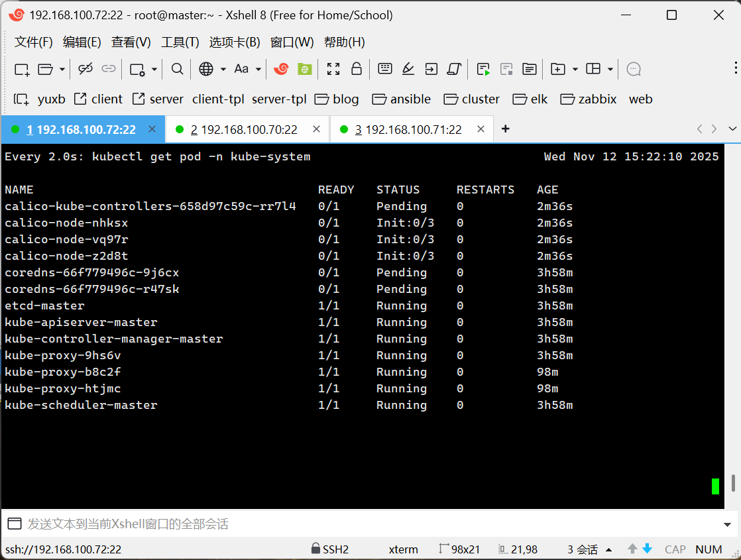Open the 编辑(E) menu
Screen dimensions: 741x560
[x=82, y=42]
